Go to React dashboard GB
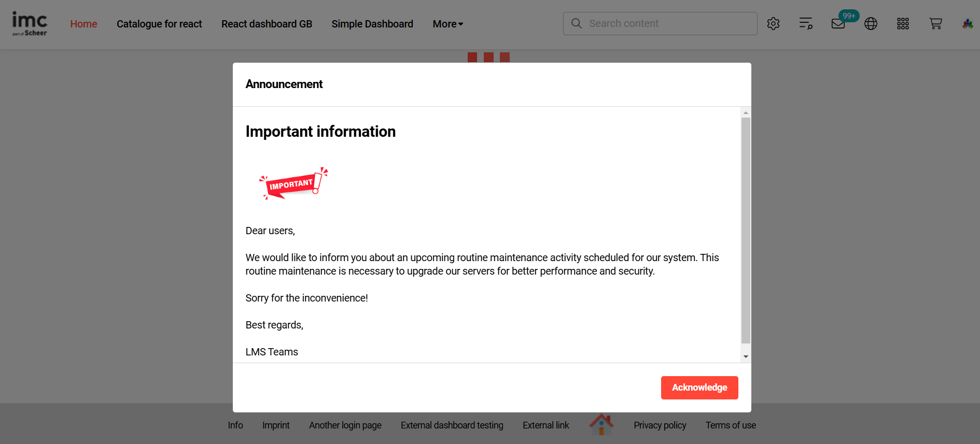 (267, 24)
